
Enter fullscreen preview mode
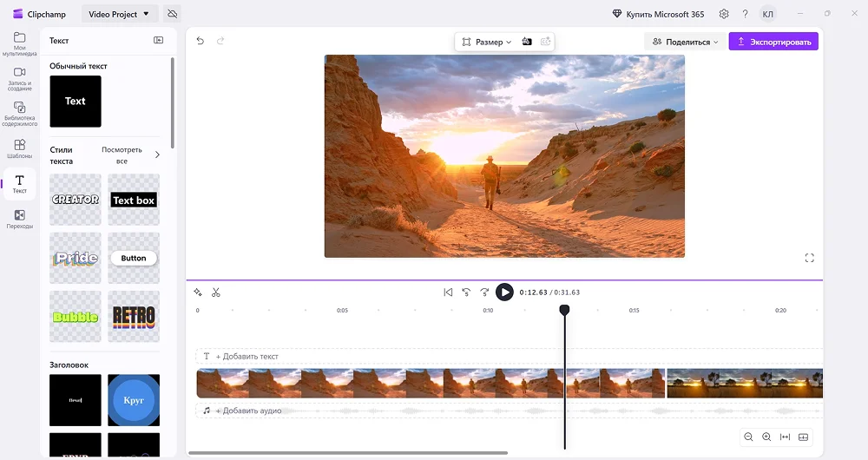809,258
